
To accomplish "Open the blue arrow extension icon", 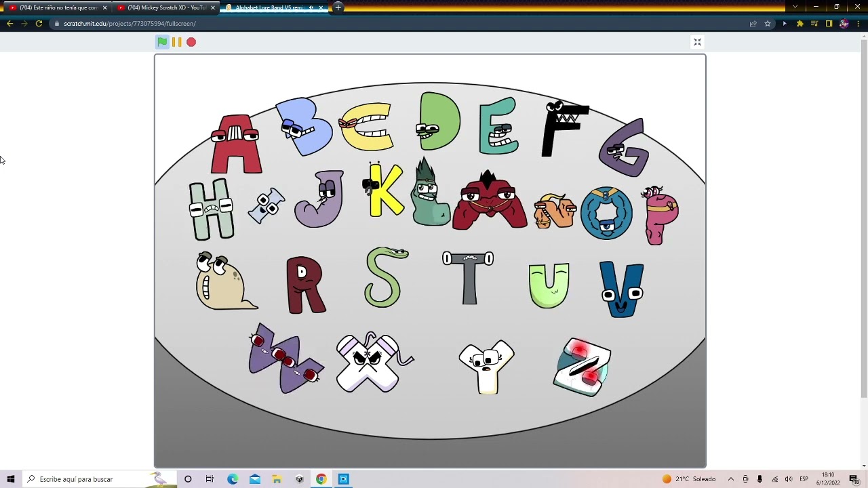I will [785, 24].
